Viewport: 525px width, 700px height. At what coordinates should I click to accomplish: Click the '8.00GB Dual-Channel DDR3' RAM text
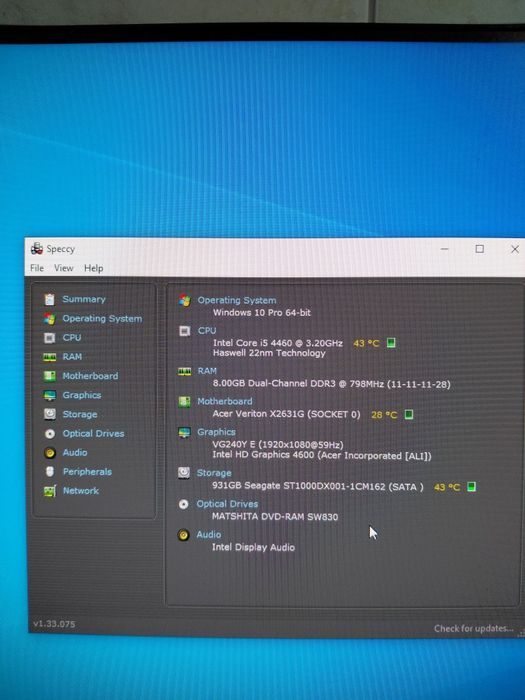274,383
